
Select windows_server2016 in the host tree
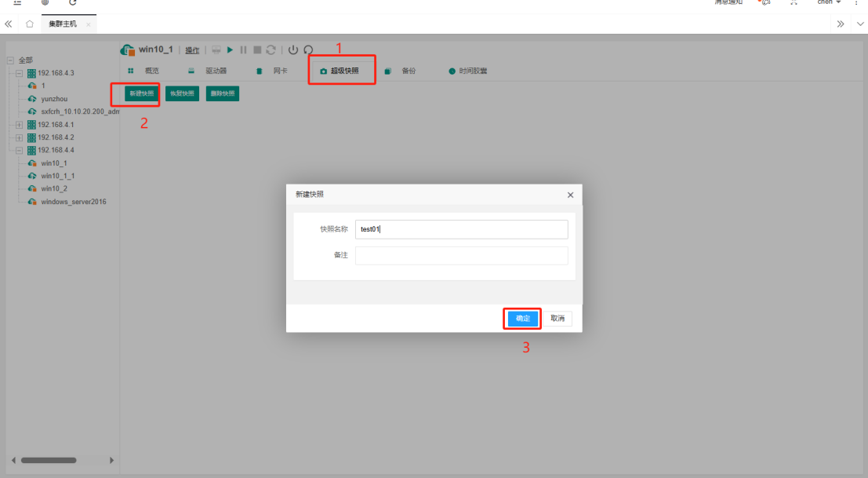click(x=73, y=202)
